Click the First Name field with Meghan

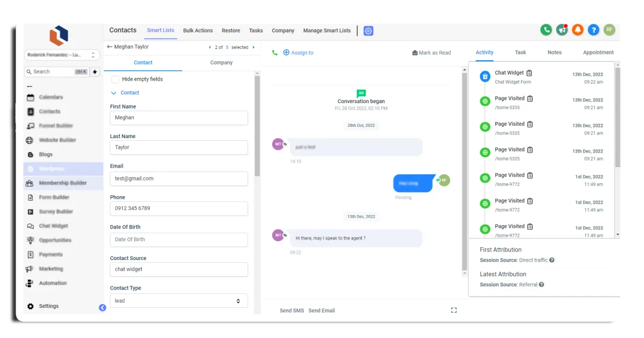[179, 118]
